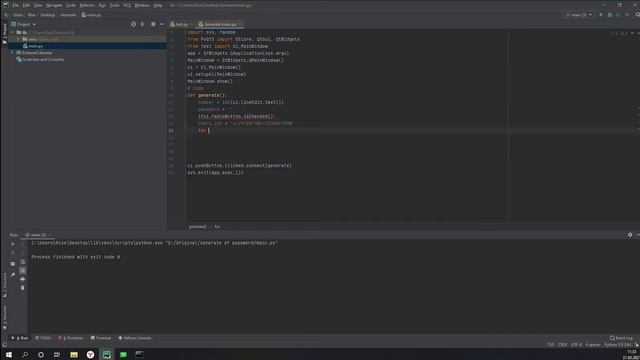Click the trash clear-all icon in Run panel
This screenshot has width=640, height=360.
tap(22, 288)
